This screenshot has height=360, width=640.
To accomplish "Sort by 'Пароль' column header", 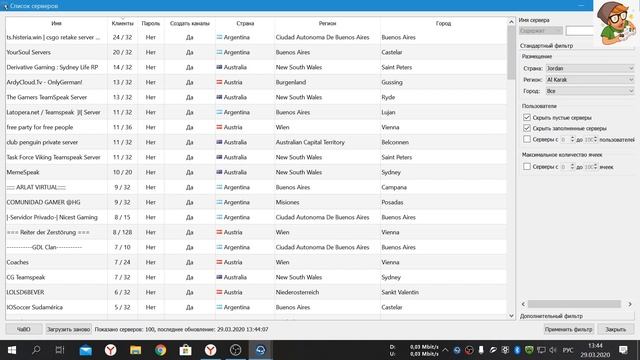I will (x=151, y=23).
